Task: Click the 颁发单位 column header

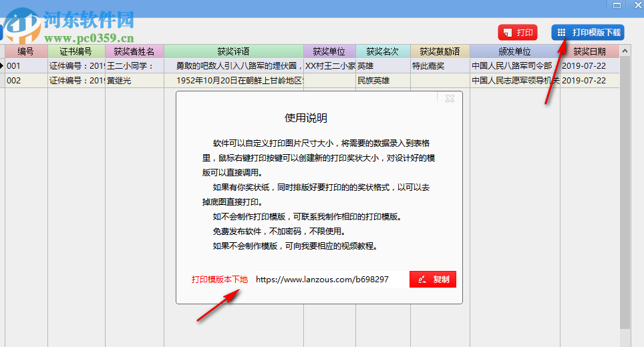Action: coord(514,51)
